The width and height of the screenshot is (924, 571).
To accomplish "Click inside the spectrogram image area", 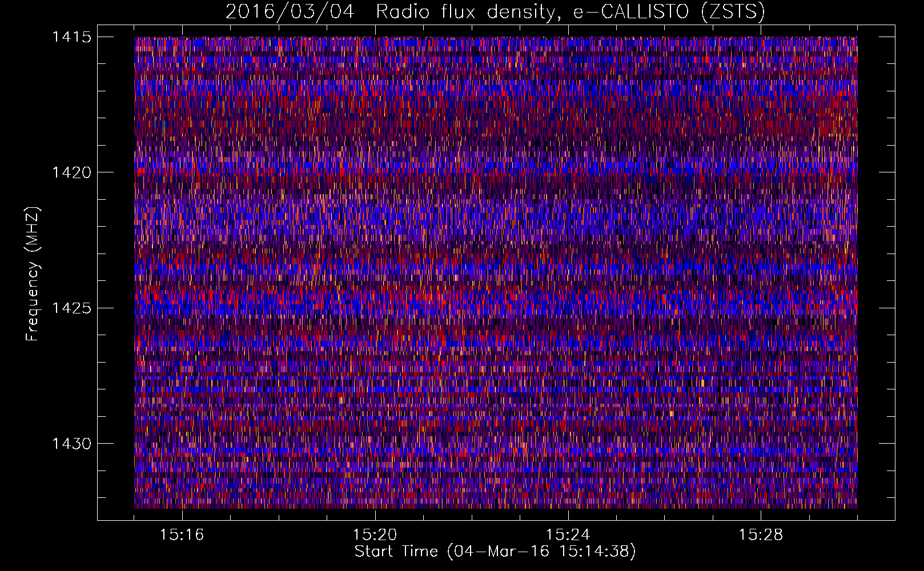I will 496,272.
